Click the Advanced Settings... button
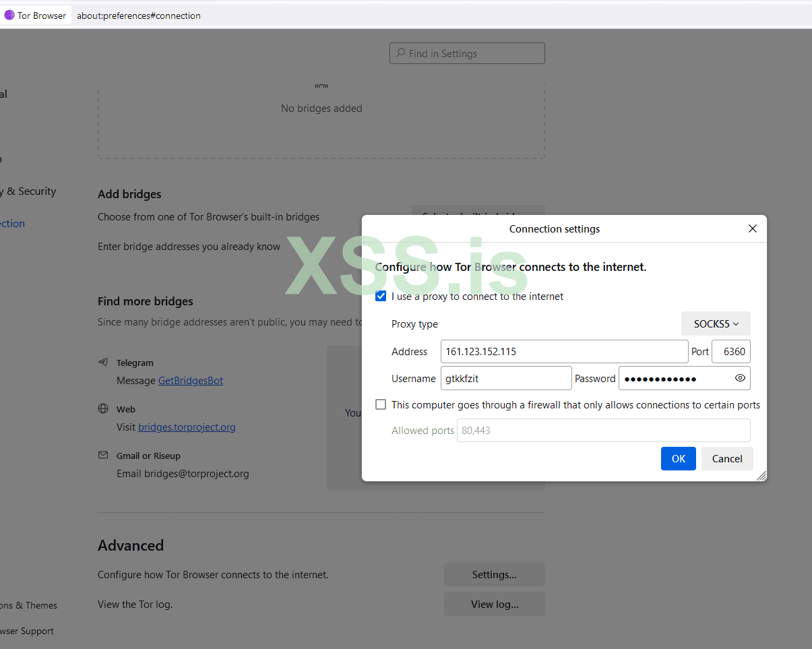The image size is (812, 649). [494, 575]
